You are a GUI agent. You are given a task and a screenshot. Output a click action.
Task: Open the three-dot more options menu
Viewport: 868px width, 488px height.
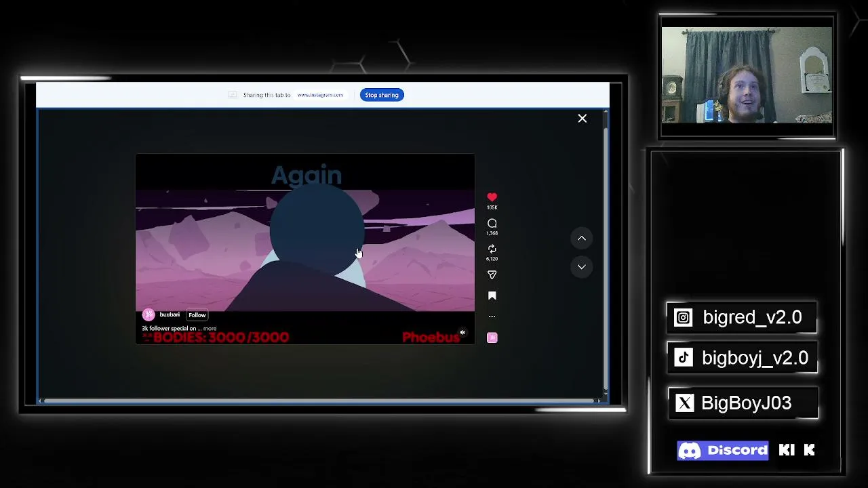pyautogui.click(x=492, y=317)
